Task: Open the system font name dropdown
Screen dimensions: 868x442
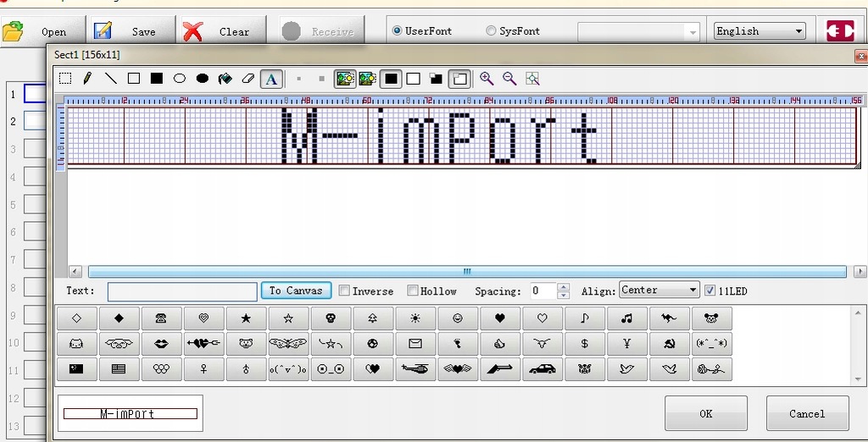Action: (639, 31)
